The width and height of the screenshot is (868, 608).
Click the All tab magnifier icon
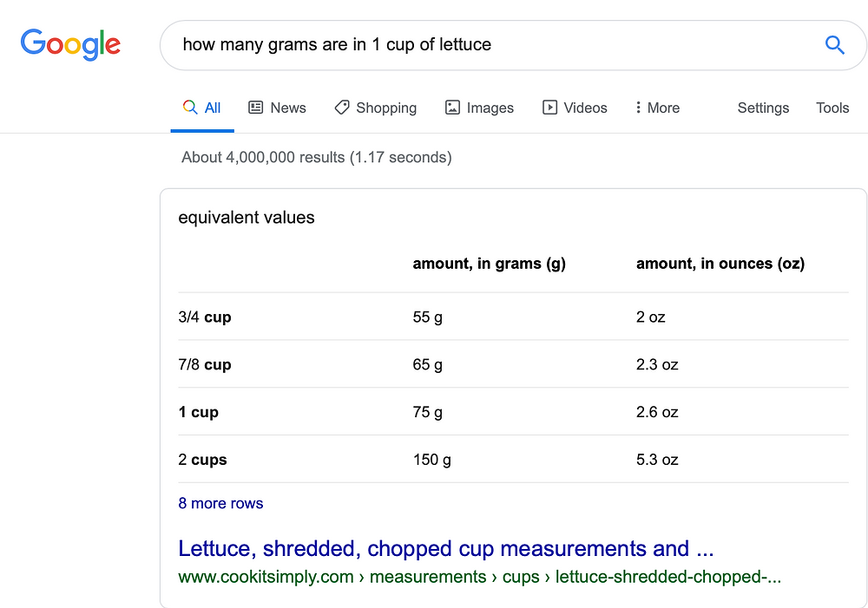coord(190,107)
